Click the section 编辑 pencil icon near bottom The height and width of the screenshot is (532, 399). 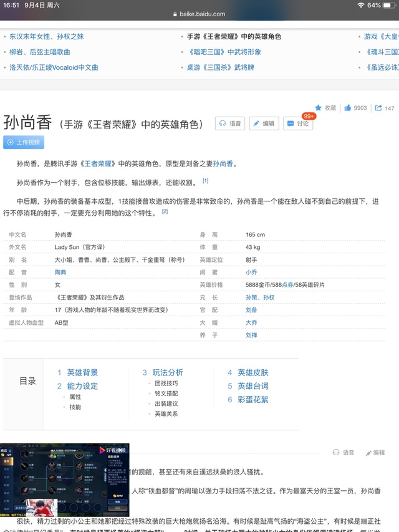click(x=368, y=453)
